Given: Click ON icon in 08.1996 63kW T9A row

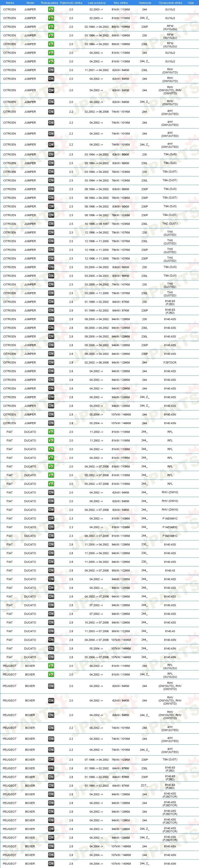Looking at the screenshot, I should [51, 206].
